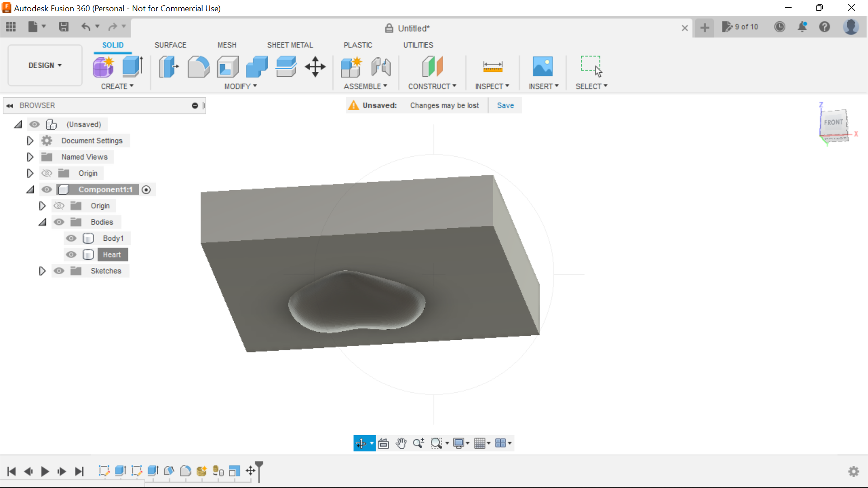Viewport: 868px width, 488px height.
Task: Select the Pan tool in viewport toolbar
Action: click(x=401, y=443)
